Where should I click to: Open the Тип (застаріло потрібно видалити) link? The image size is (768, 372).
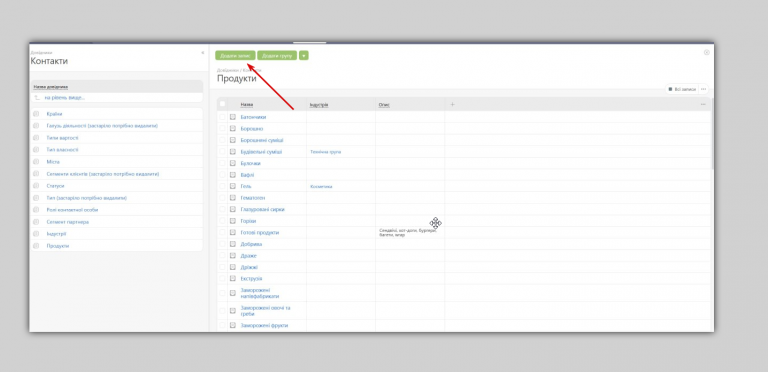point(87,198)
